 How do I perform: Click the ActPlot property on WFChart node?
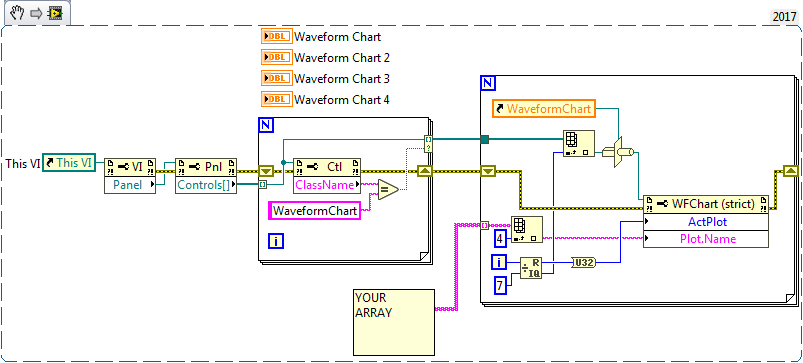pyautogui.click(x=706, y=222)
